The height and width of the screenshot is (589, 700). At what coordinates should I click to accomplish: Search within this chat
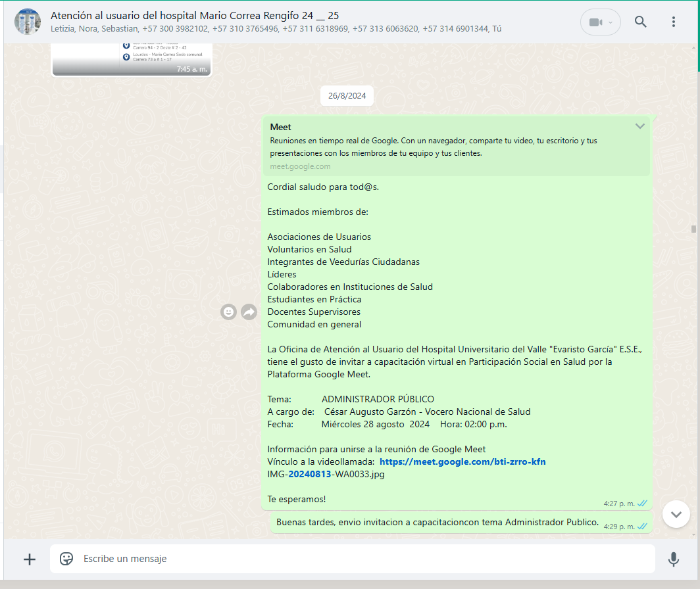tap(641, 22)
